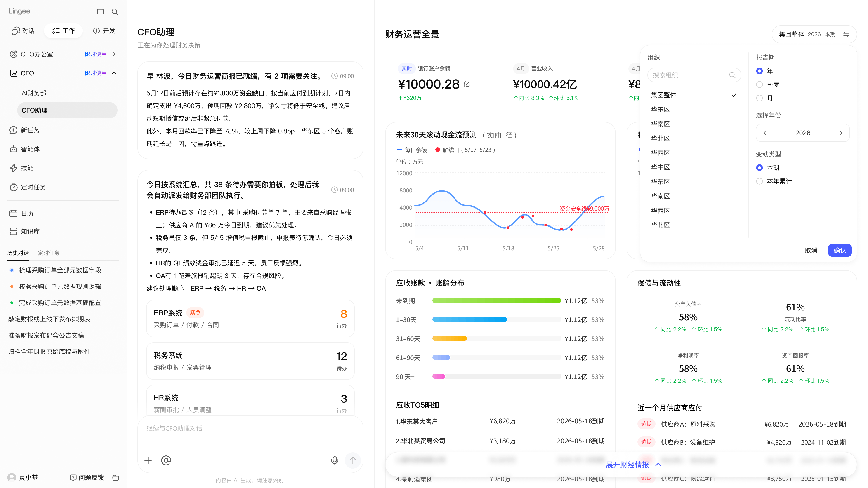
Task: Click the 智能体 robot icon
Action: click(x=13, y=149)
